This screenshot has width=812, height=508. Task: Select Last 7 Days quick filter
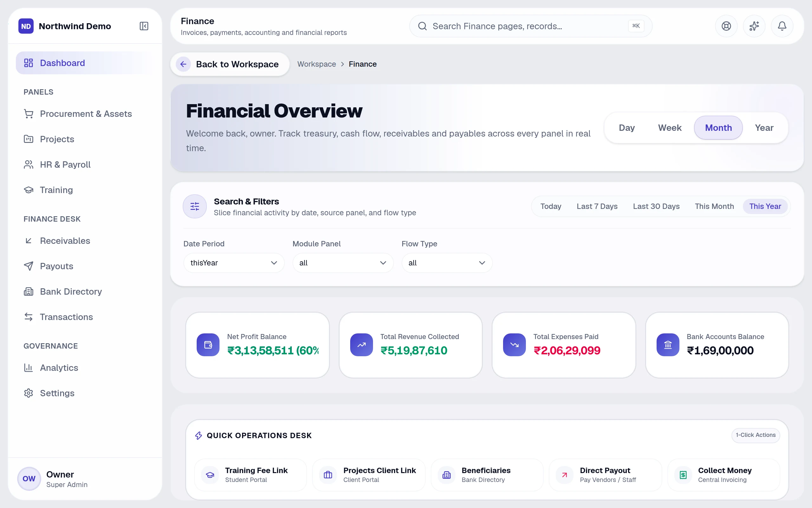[597, 206]
